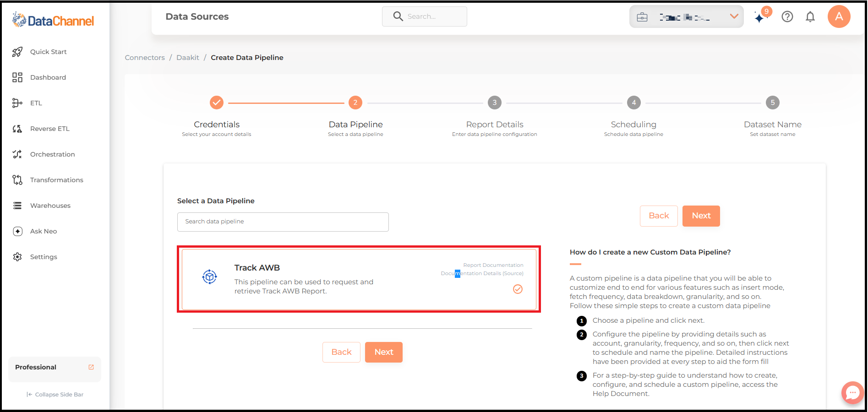Go to the Daakit breadcrumb
The image size is (868, 412).
coord(188,58)
